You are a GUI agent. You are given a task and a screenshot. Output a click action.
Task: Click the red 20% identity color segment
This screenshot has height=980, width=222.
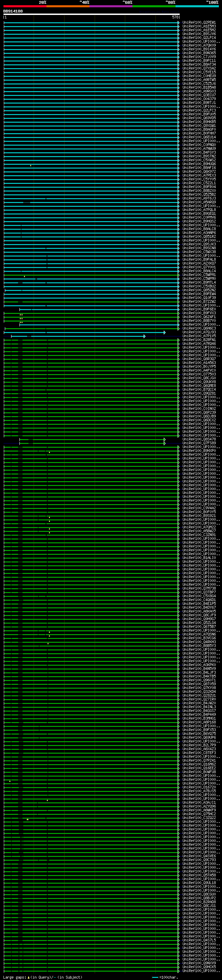pyautogui.click(x=25, y=6)
